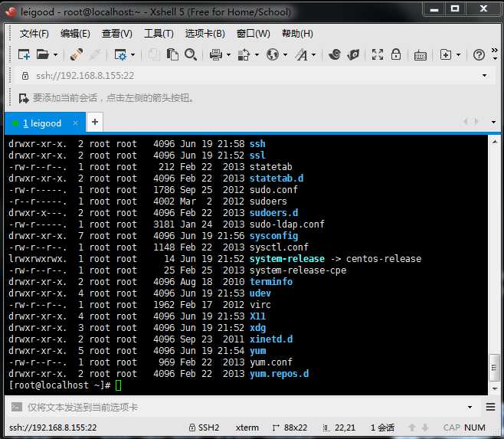504x439 pixels.
Task: Open the 窗口(W) menu
Action: 254,34
